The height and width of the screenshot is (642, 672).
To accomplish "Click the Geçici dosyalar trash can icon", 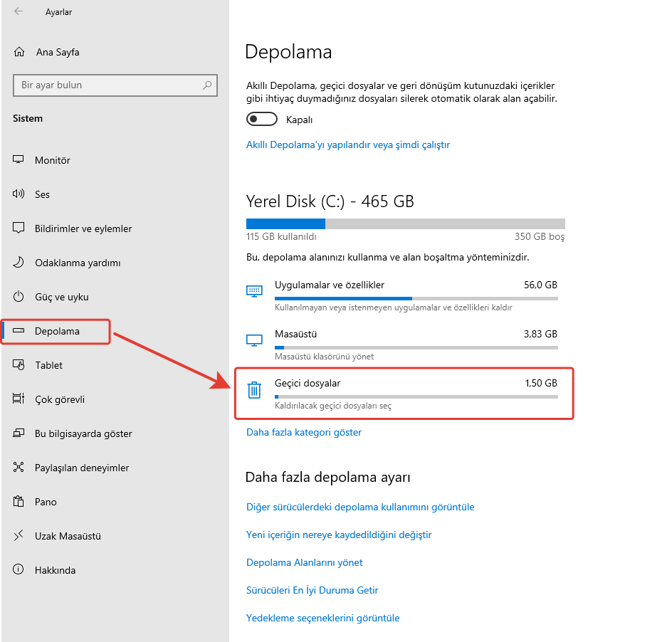I will (x=254, y=390).
